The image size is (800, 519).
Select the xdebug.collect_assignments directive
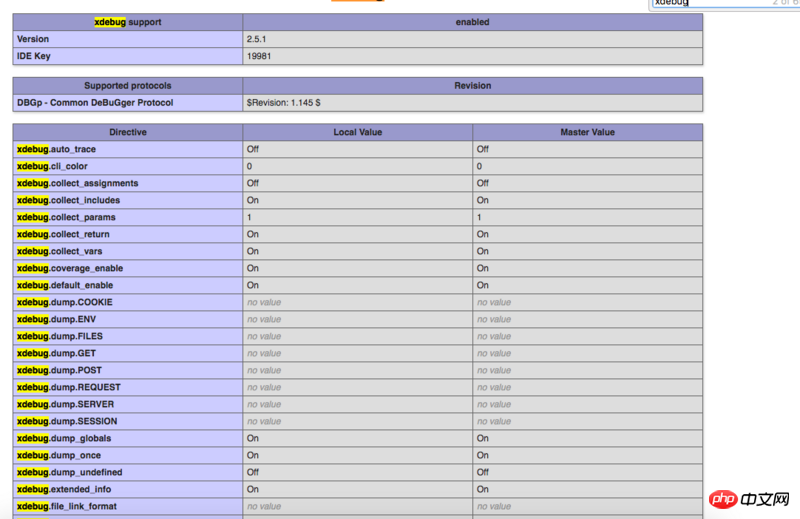coord(128,183)
